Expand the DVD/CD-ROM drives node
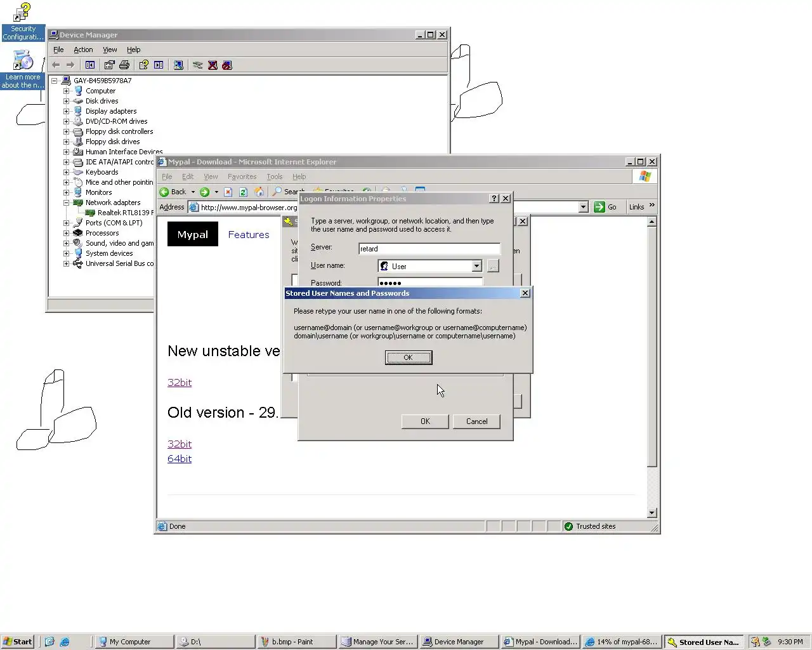This screenshot has height=650, width=812. click(x=66, y=121)
